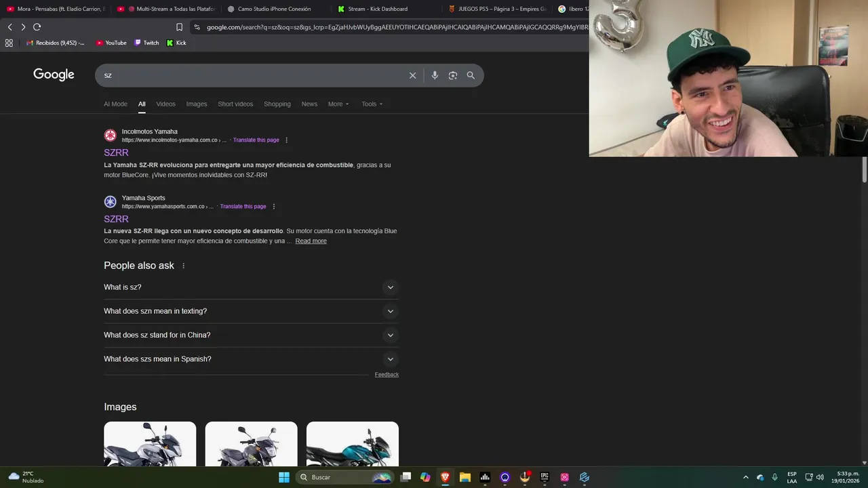Screen dimensions: 868x488
Task: Go forward in browser history
Action: 23,27
